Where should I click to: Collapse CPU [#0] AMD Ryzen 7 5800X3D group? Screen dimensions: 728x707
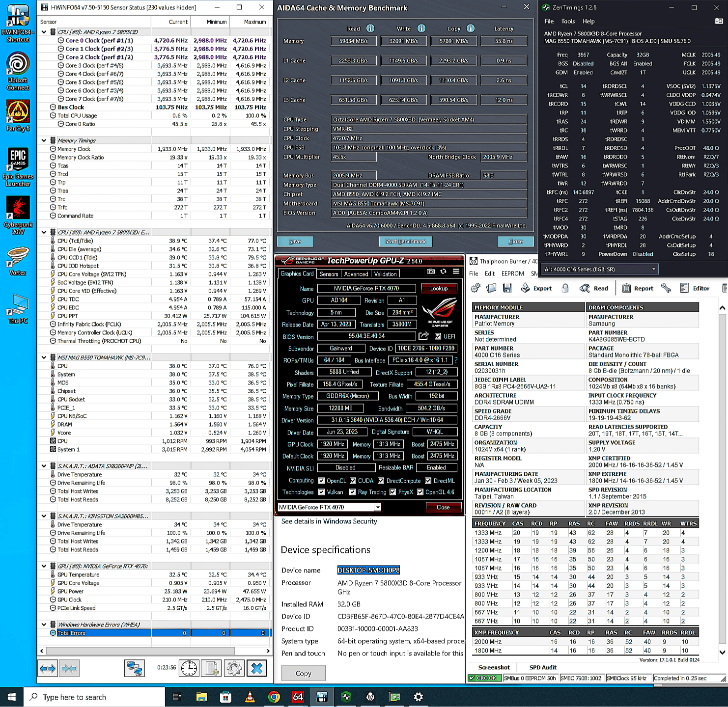44,32
